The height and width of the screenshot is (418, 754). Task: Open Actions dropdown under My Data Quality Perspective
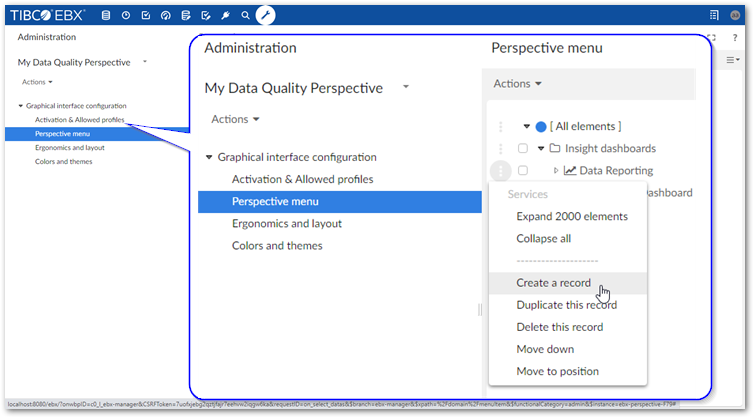click(235, 119)
